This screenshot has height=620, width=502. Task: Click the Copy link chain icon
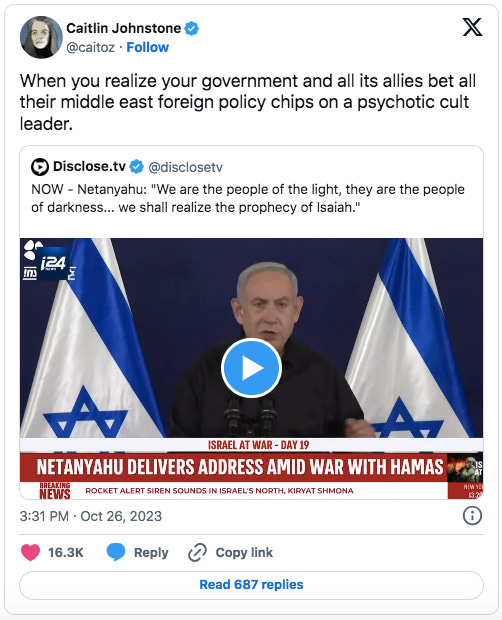pyautogui.click(x=197, y=552)
